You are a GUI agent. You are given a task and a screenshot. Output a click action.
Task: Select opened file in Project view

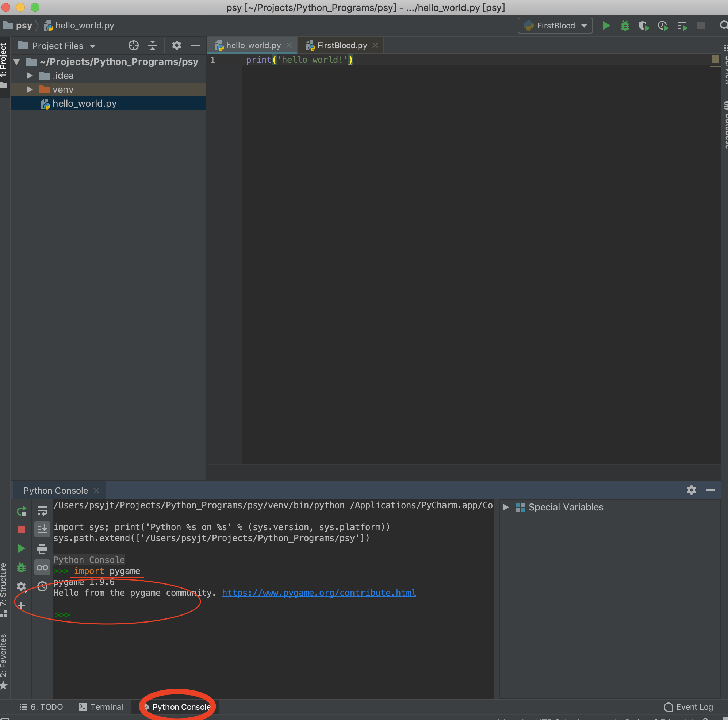tap(133, 45)
